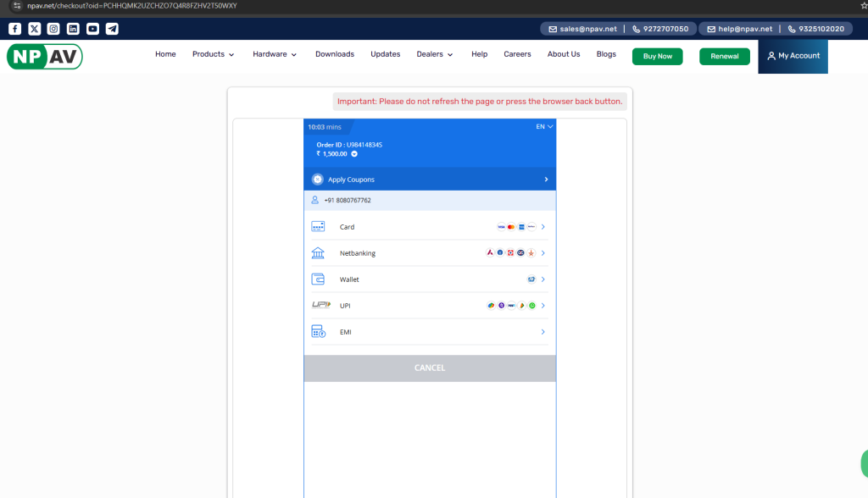The width and height of the screenshot is (868, 498).
Task: Open the NPAV Facebook page icon
Action: tap(14, 29)
